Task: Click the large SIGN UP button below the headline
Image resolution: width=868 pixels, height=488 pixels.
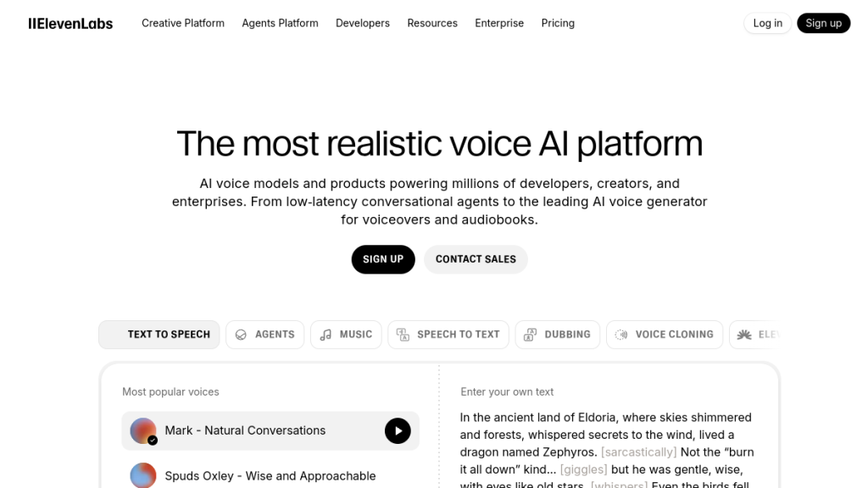Action: pos(383,259)
